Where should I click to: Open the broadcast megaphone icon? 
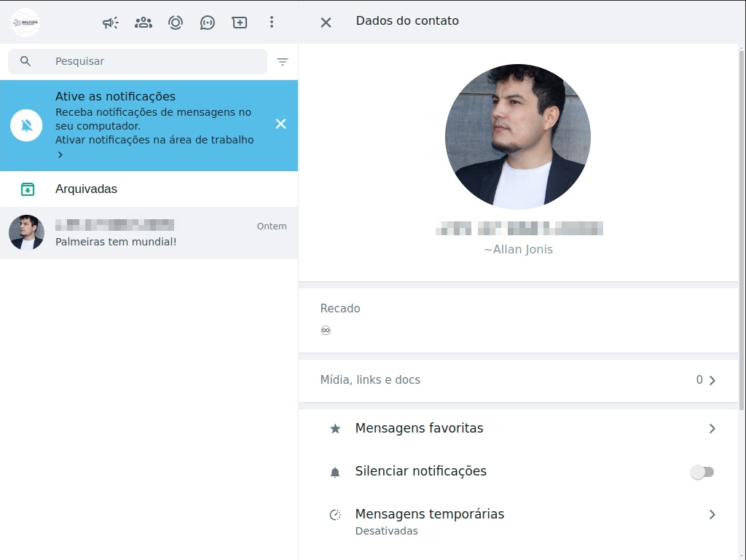tap(111, 23)
